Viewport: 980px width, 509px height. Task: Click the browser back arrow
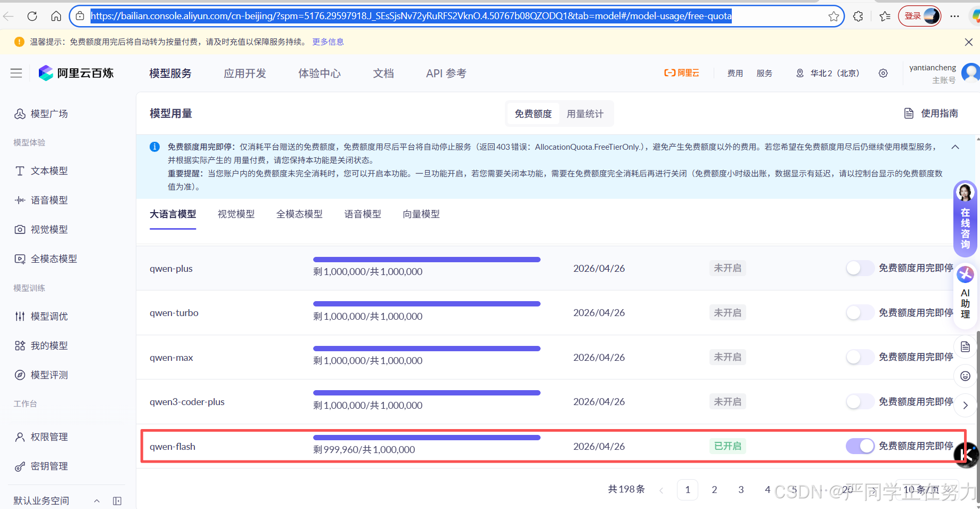click(x=9, y=16)
